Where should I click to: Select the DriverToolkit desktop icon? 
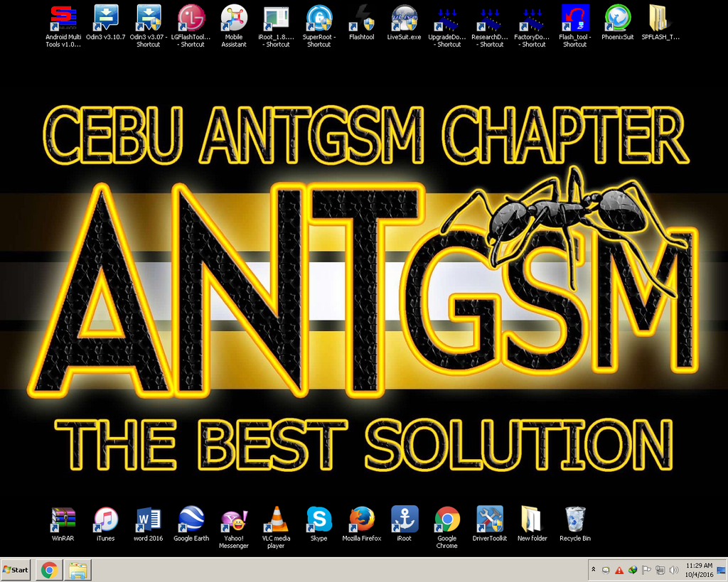pos(489,520)
